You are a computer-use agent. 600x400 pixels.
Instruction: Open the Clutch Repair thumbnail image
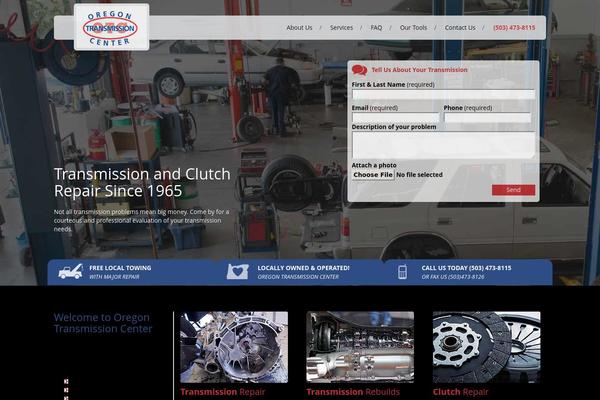tap(486, 347)
